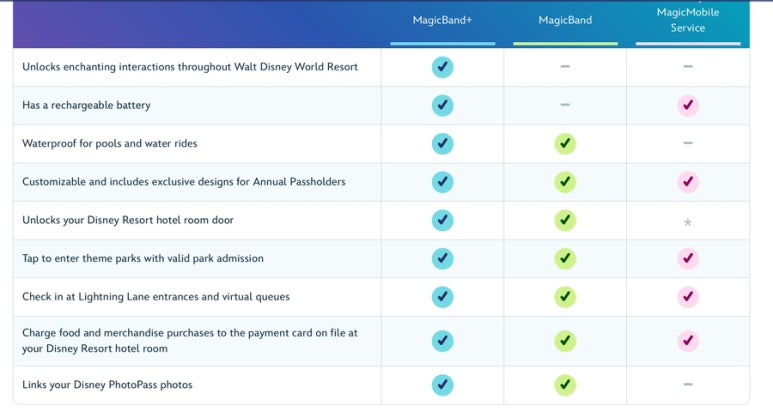Click text 'Customizable and includes exclusive designs for Annual Passholders'
Viewport: 773px width, 412px height.
pyautogui.click(x=184, y=182)
